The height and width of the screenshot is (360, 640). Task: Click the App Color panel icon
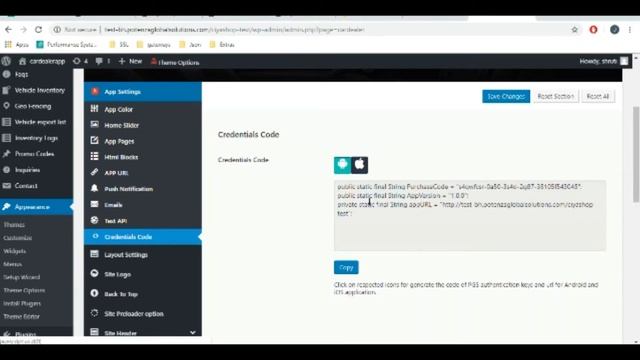pyautogui.click(x=94, y=109)
